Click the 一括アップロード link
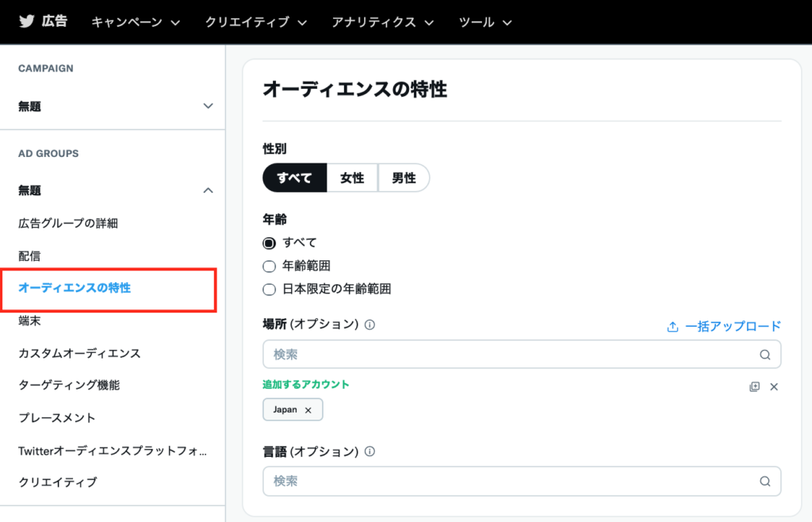 tap(723, 326)
